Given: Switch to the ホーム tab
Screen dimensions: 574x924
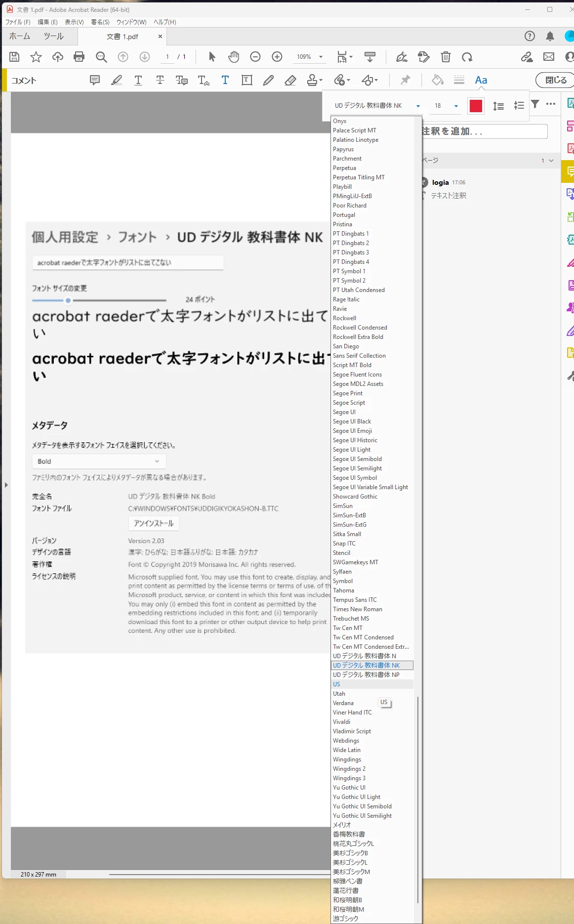Looking at the screenshot, I should click(20, 36).
